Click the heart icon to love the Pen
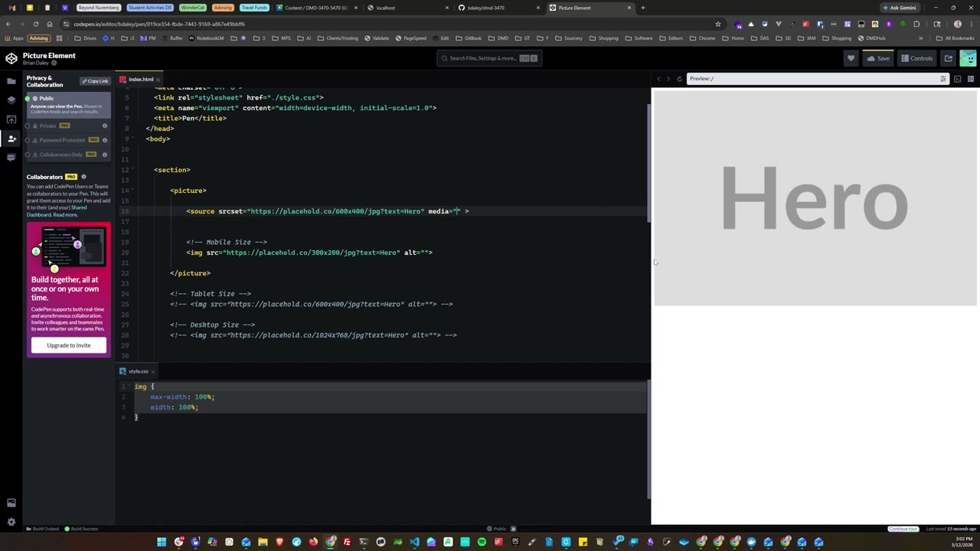Screen dimensions: 980x551 tap(851, 58)
